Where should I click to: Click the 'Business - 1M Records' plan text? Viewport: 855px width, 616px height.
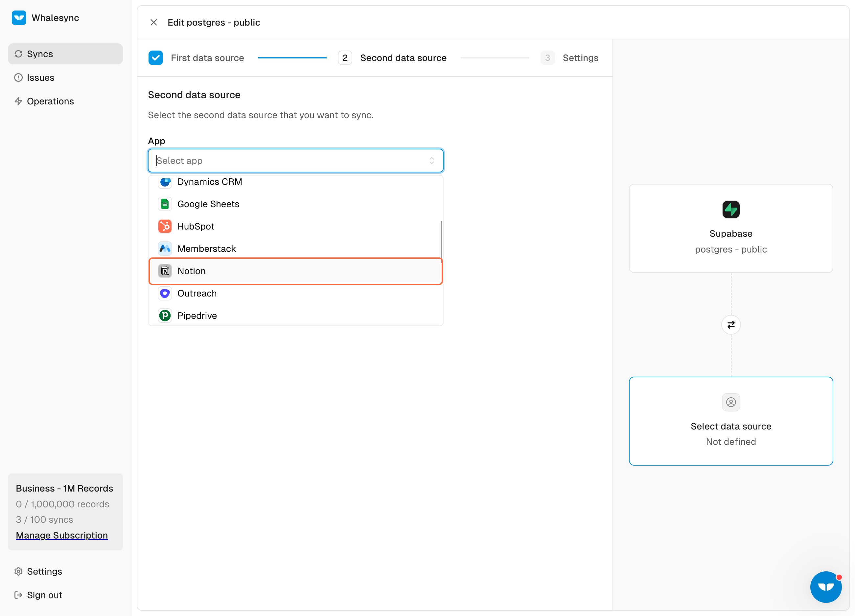click(64, 488)
